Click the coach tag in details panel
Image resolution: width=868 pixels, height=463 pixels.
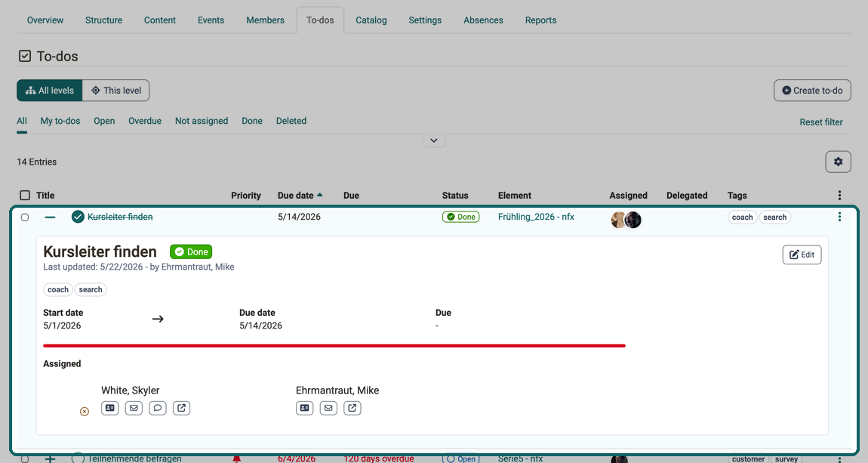(x=58, y=289)
